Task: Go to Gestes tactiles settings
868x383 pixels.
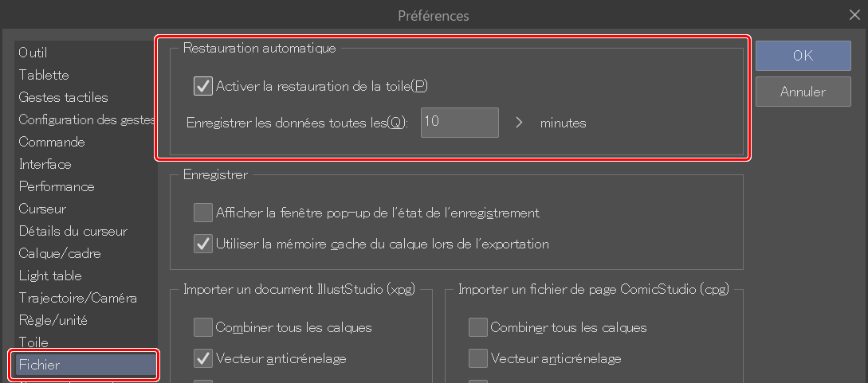Action: (64, 97)
